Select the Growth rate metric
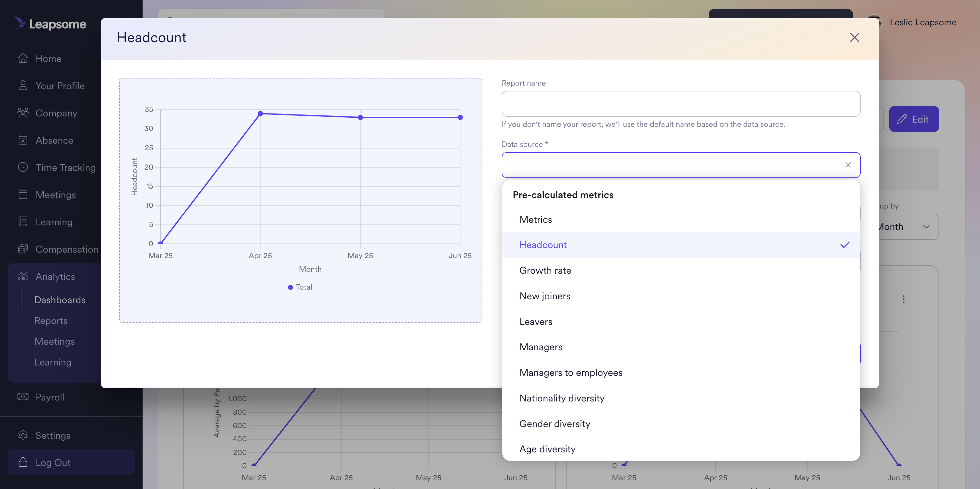The image size is (980, 489). tap(545, 270)
